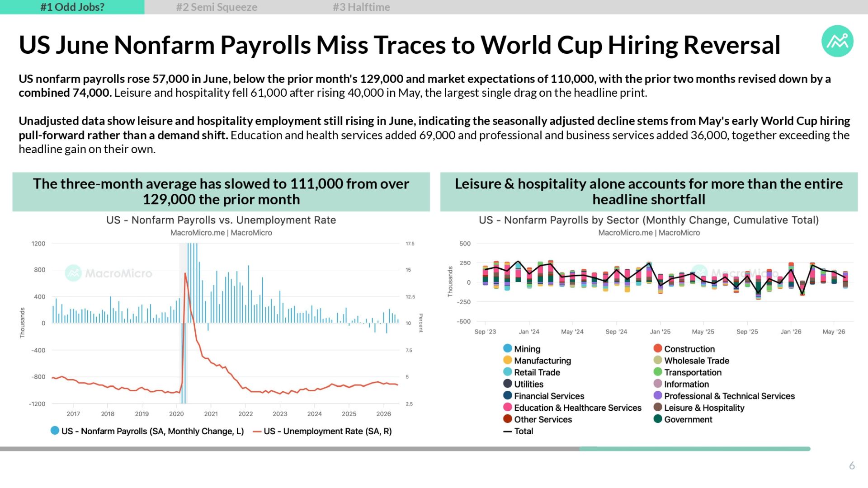Select the Nonfarm Payrolls by Sector chart title
868x488 pixels.
tap(649, 220)
